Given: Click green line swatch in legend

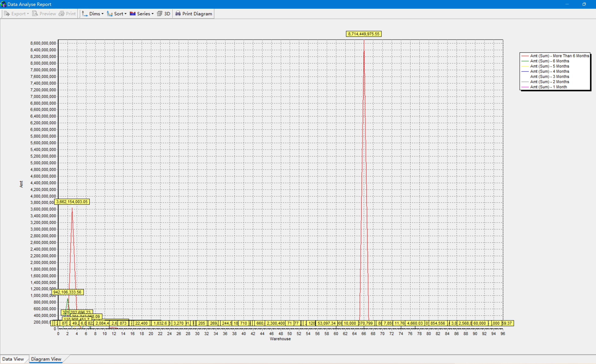Looking at the screenshot, I should [525, 61].
